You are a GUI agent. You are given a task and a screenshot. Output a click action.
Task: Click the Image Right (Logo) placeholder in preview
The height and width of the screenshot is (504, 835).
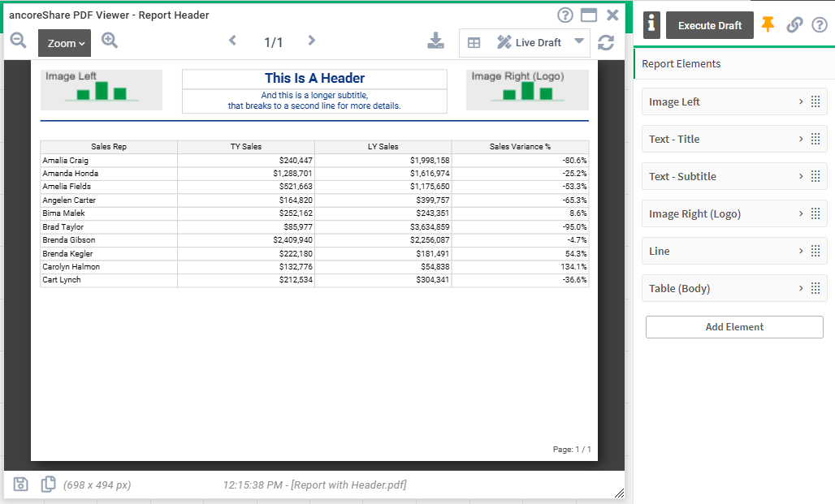click(x=527, y=90)
